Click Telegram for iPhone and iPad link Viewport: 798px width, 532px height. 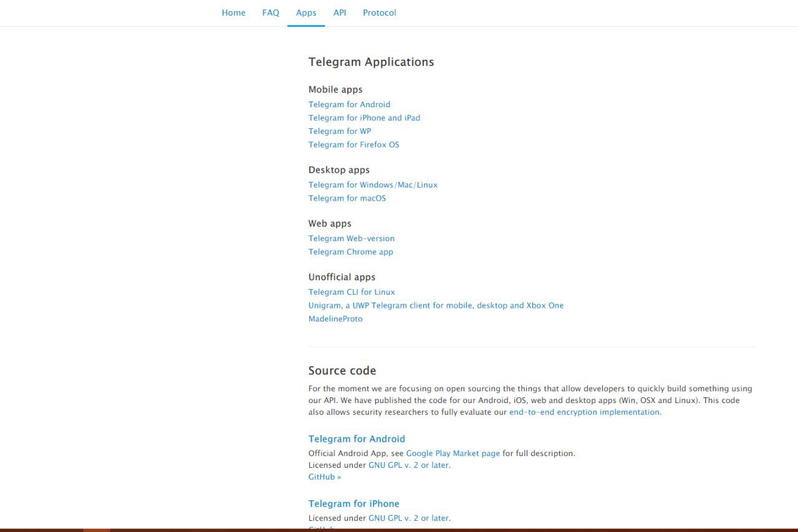click(364, 118)
